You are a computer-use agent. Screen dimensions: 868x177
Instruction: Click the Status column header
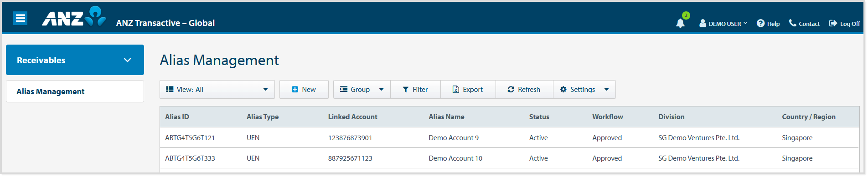pyautogui.click(x=539, y=117)
